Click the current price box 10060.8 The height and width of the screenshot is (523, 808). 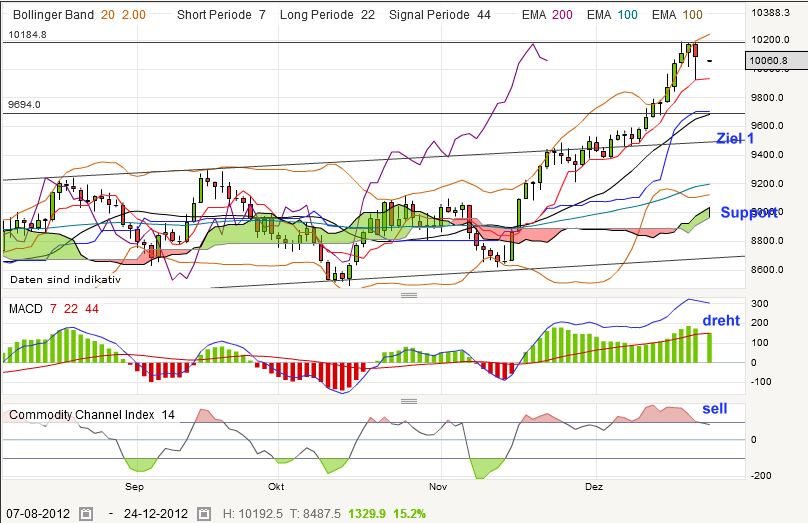776,60
